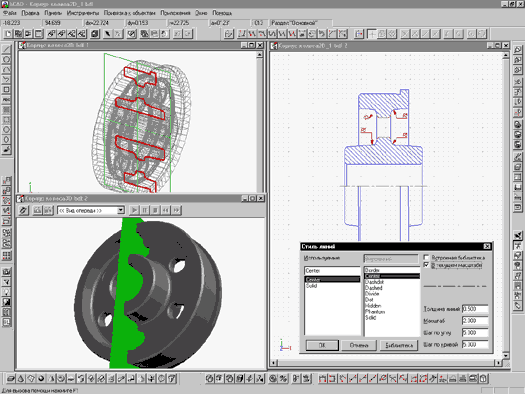
Task: Open the Файл menu
Action: pyautogui.click(x=10, y=13)
